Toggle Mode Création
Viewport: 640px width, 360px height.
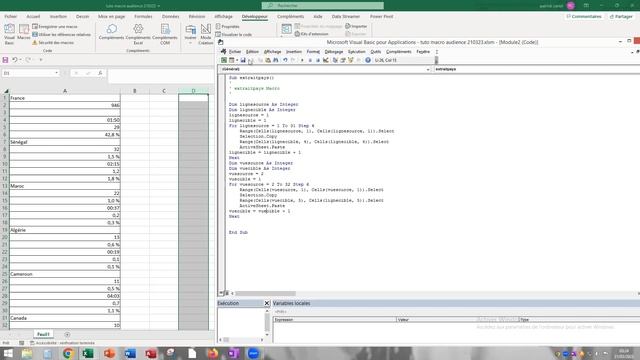click(x=206, y=34)
